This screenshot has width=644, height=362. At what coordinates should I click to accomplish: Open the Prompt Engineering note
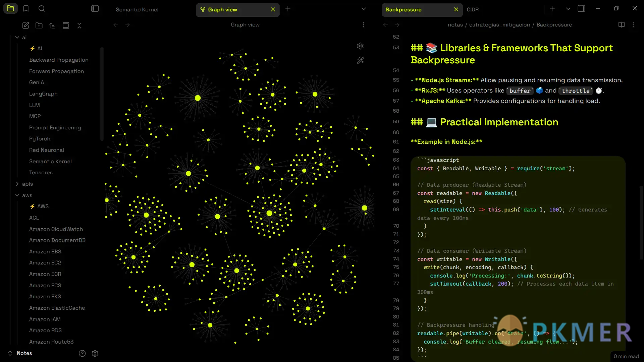(55, 128)
